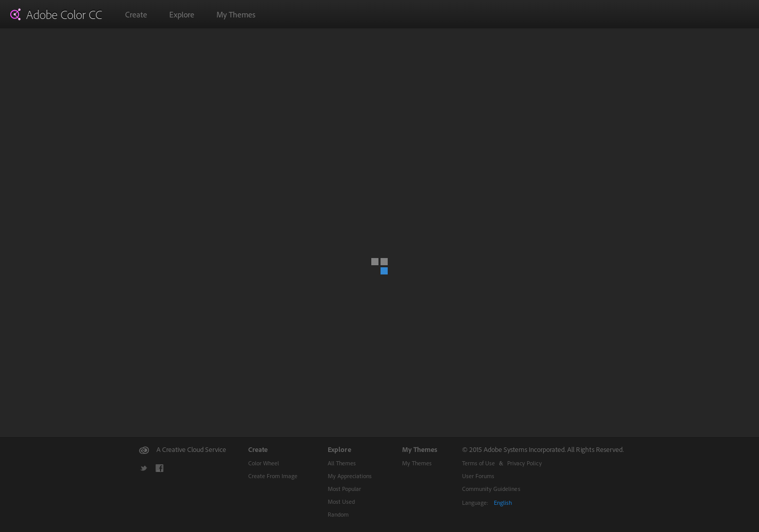View My Appreciations
759x532 pixels.
[349, 476]
